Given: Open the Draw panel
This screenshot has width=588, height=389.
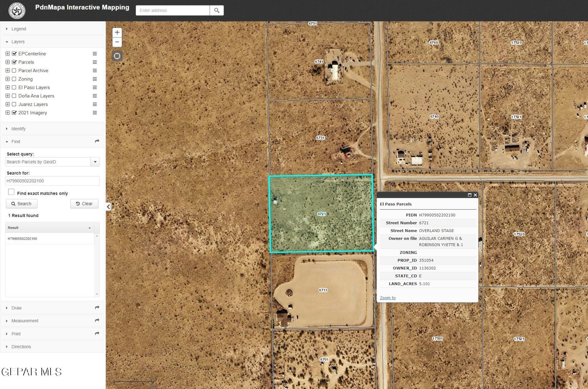Looking at the screenshot, I should pyautogui.click(x=52, y=308).
